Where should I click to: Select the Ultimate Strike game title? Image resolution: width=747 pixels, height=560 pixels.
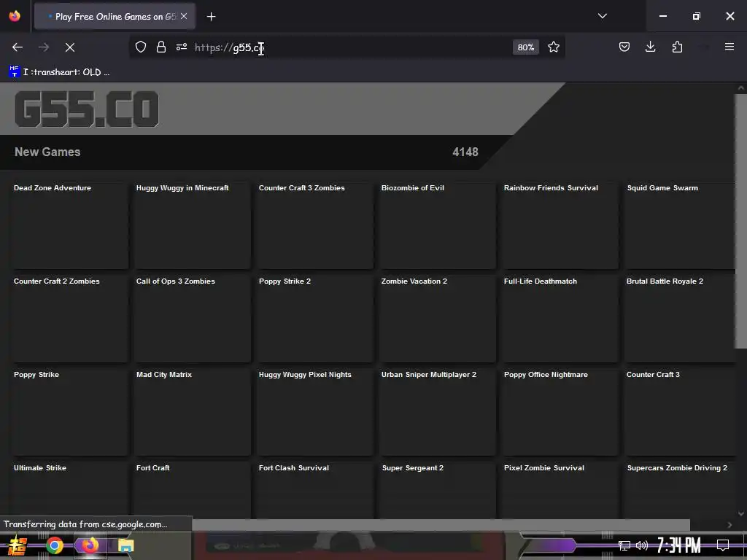(x=40, y=467)
